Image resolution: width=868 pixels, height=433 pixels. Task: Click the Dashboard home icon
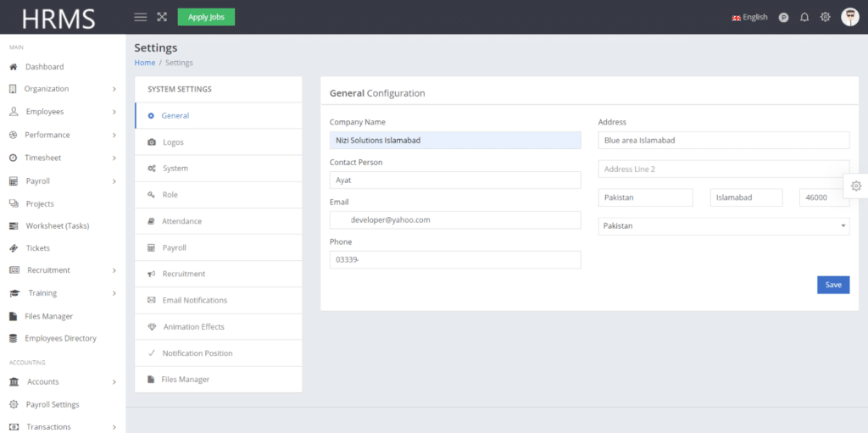[14, 66]
